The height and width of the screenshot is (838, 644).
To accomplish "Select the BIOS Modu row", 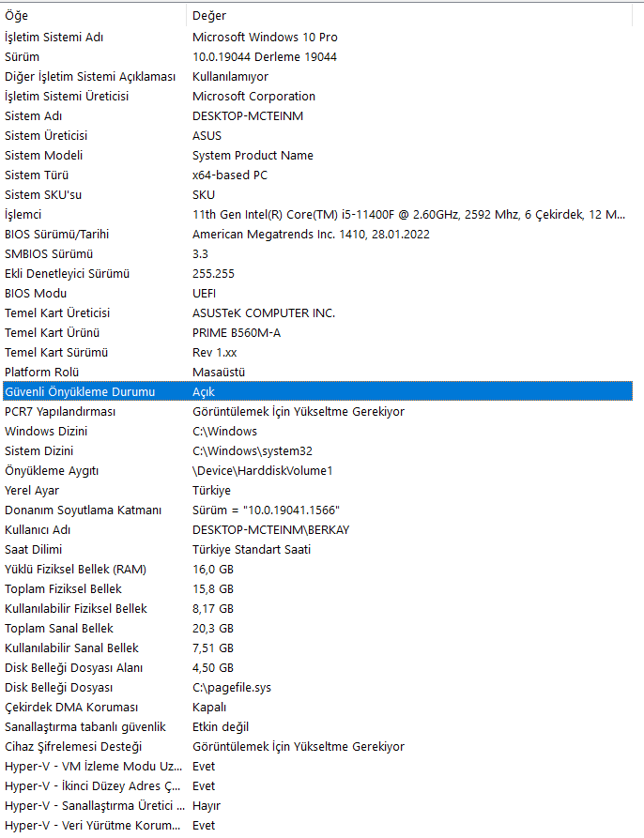I will tap(317, 294).
